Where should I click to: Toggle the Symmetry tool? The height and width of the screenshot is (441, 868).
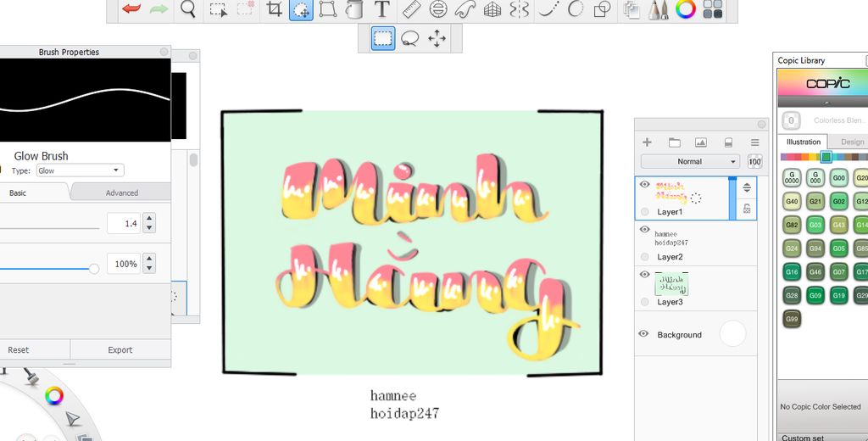tap(520, 8)
